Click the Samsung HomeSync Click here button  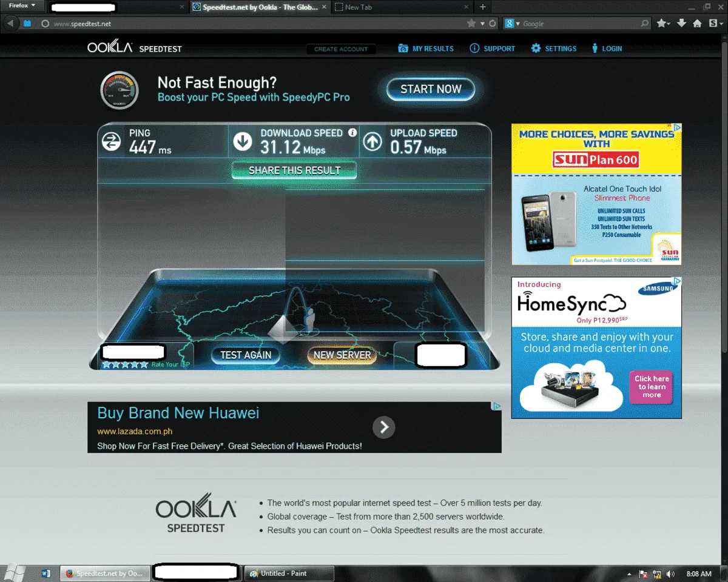tap(652, 387)
